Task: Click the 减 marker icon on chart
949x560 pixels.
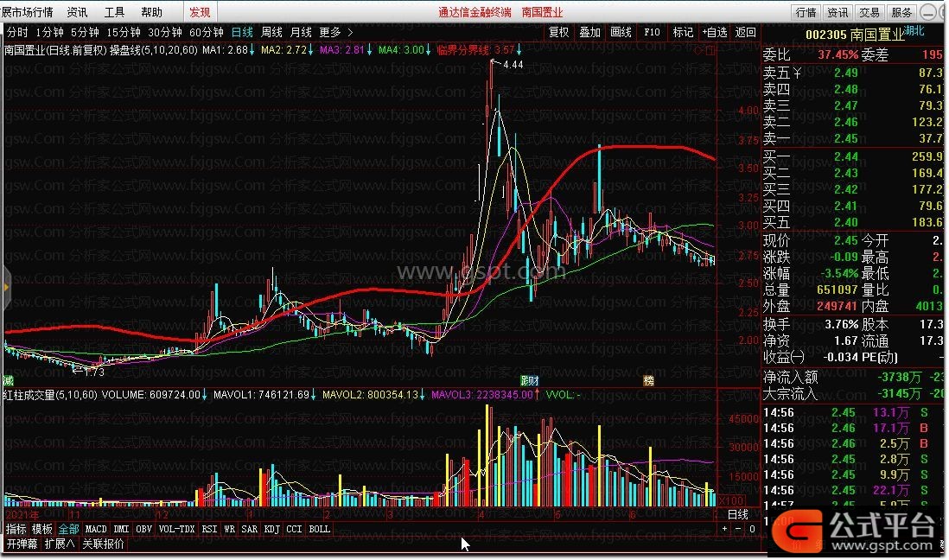Action: click(8, 380)
